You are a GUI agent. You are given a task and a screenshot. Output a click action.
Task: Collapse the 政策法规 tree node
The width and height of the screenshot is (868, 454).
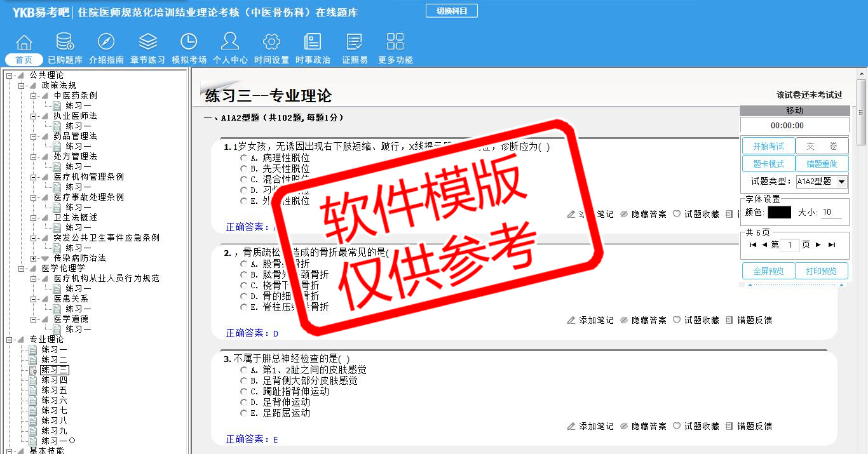click(22, 86)
